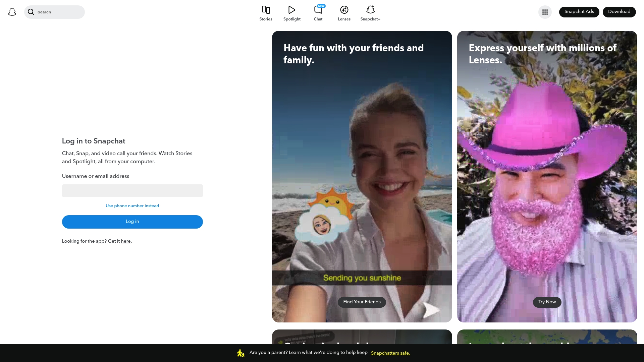Click the parent safety figure icon

[x=240, y=353]
